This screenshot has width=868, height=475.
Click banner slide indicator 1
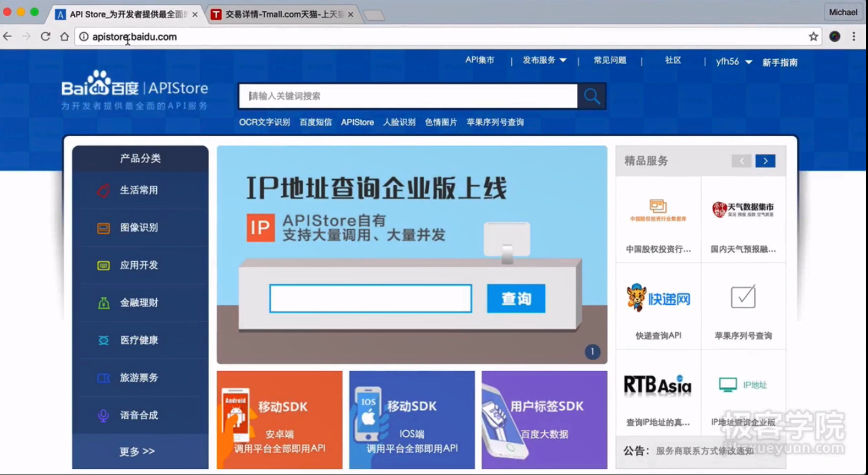tap(592, 352)
